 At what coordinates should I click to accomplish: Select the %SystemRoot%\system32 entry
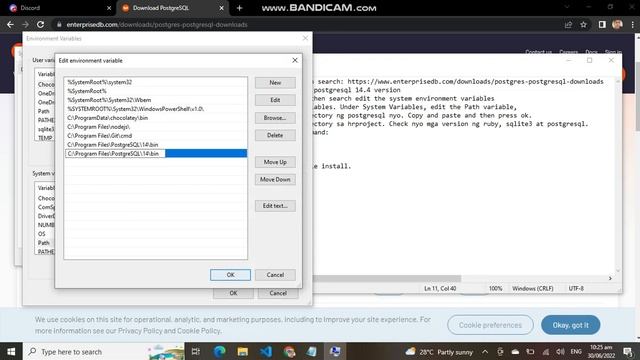click(156, 82)
